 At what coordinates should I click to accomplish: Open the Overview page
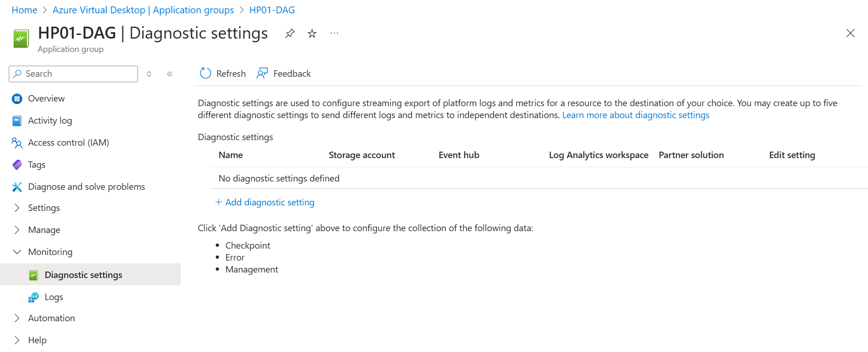click(x=46, y=99)
